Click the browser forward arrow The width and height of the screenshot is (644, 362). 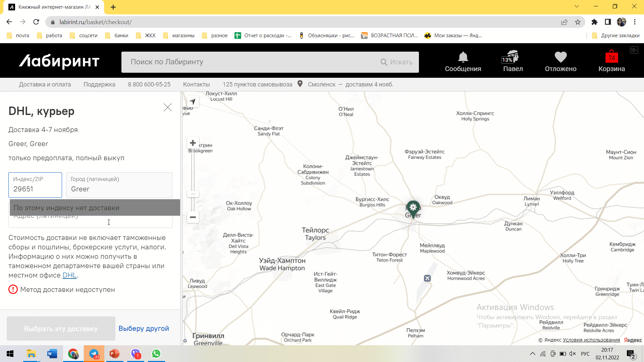(x=22, y=22)
